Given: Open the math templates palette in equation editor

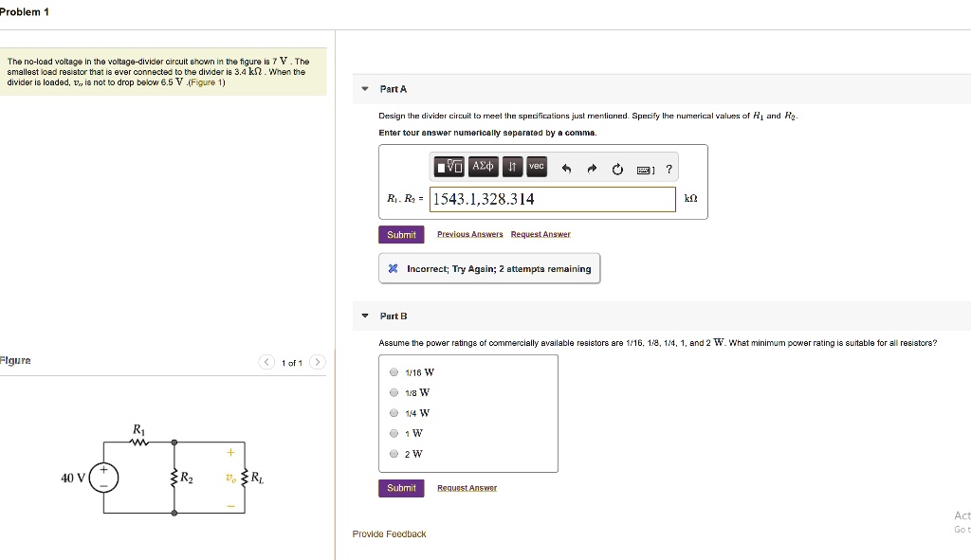Looking at the screenshot, I should pos(449,166).
